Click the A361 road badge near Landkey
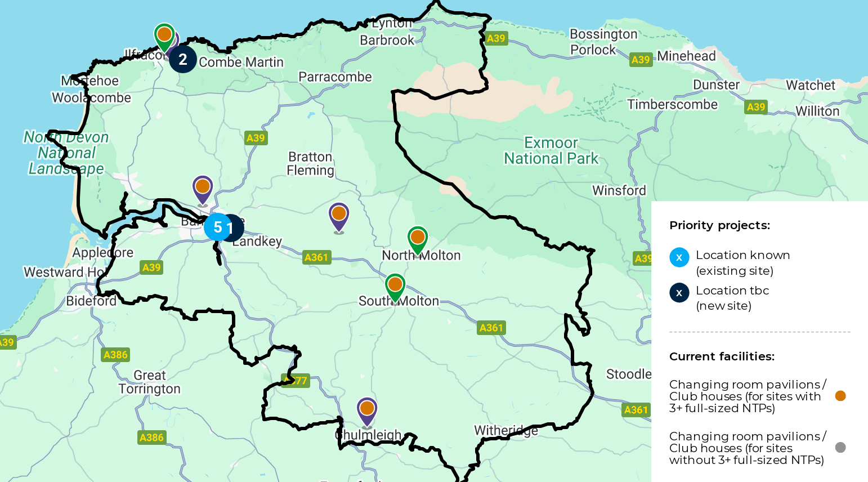868x482 pixels. point(316,257)
